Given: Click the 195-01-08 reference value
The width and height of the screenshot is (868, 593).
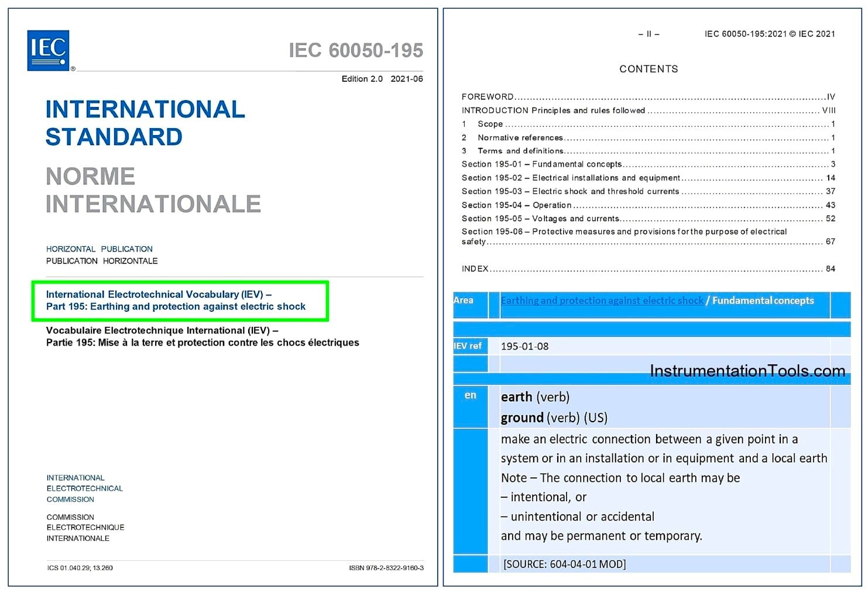Looking at the screenshot, I should [x=525, y=346].
